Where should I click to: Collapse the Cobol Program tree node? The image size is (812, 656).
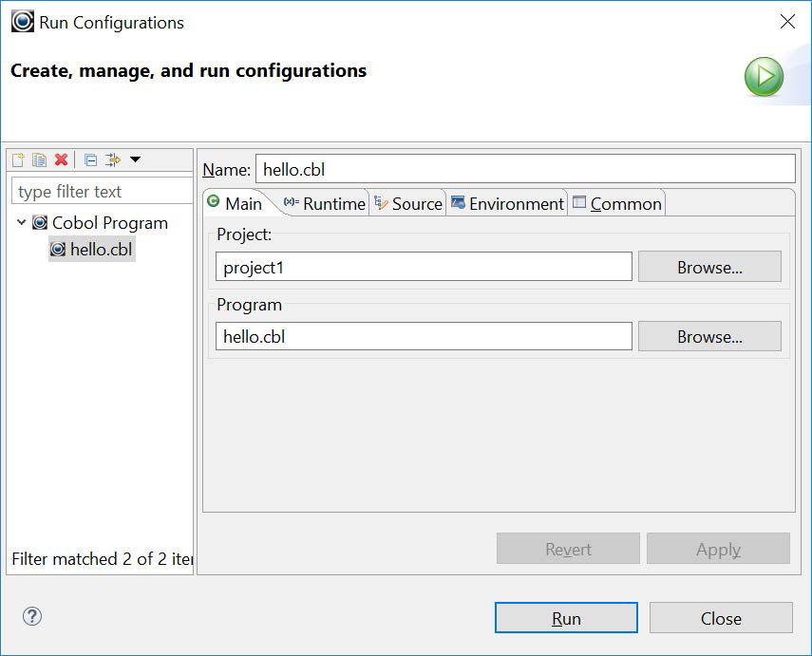click(x=21, y=223)
